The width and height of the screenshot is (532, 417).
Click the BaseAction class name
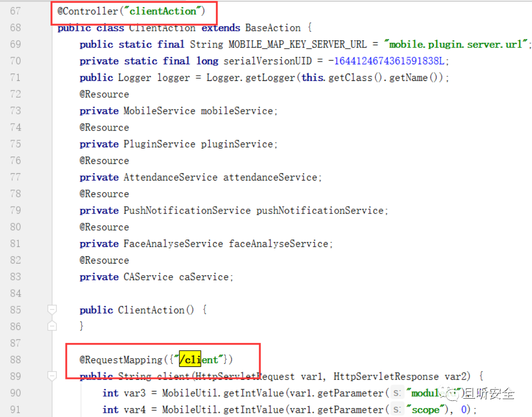coord(273,28)
